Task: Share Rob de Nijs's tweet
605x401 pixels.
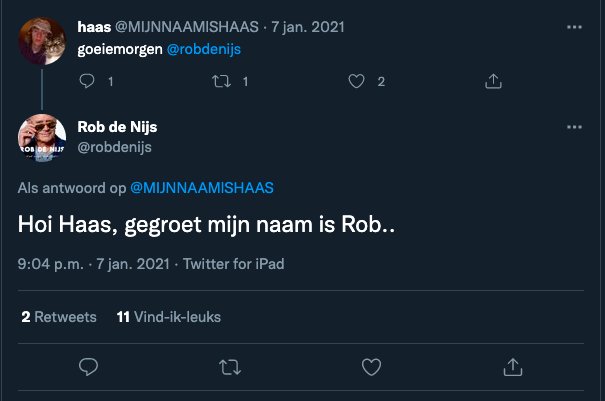Action: point(511,366)
